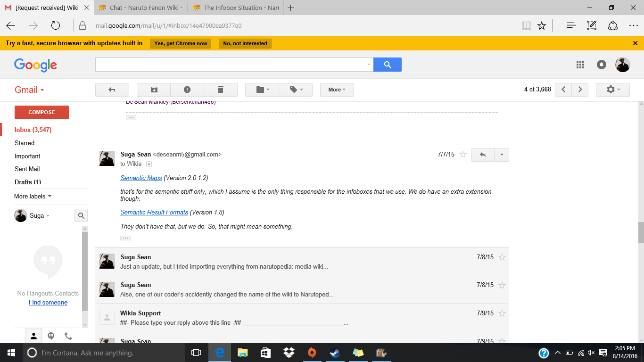Open Sent Mail folder

click(x=27, y=169)
